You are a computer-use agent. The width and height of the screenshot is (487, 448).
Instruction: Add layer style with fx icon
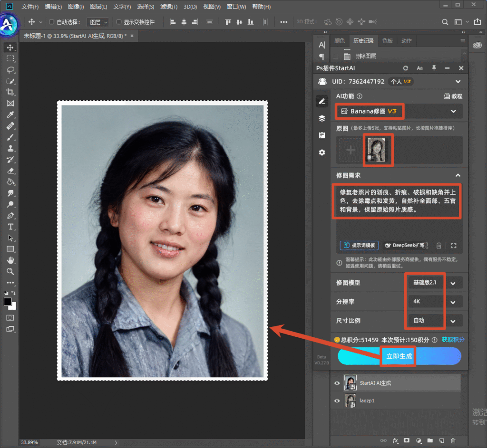[x=395, y=440]
